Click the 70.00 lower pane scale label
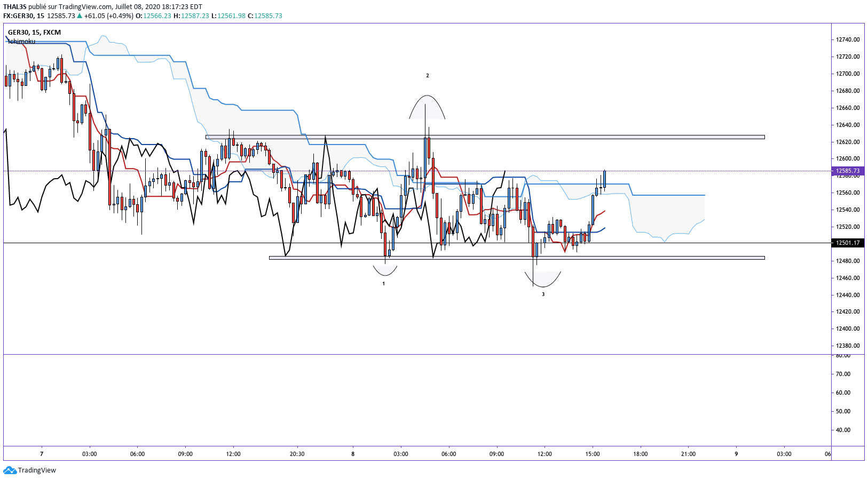This screenshot has height=480, width=868. click(843, 374)
